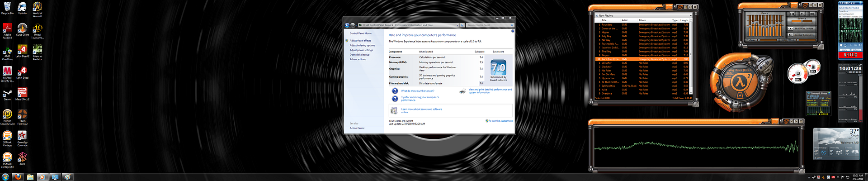Sort playlist by Length column header
Screen dimensions: 868x181
coord(684,20)
